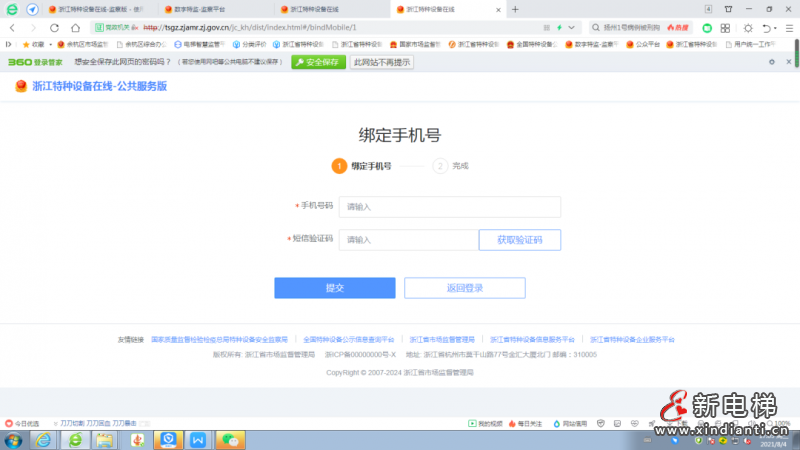This screenshot has width=800, height=450.
Task: Open WeChat from taskbar
Action: (230, 440)
